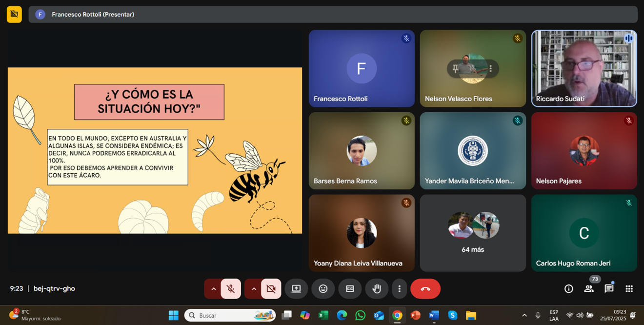
Task: Open more options on Nelson Velasco Flores tile
Action: [x=490, y=69]
